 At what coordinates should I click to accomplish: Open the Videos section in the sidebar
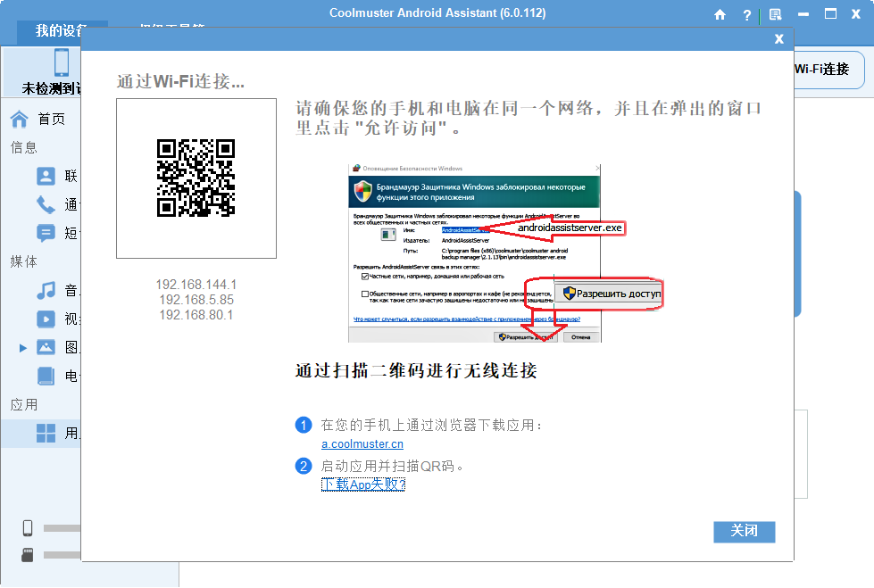coord(46,319)
